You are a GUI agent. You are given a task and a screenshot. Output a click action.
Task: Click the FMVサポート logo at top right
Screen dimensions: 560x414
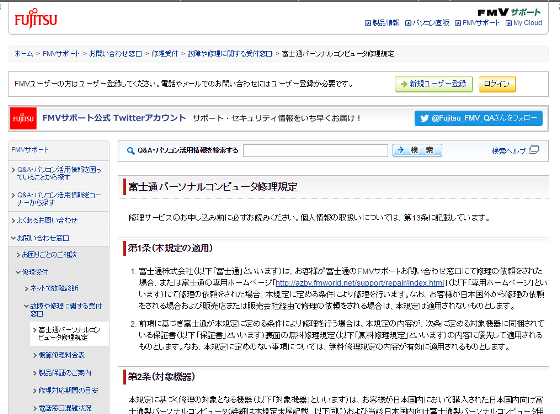[509, 13]
